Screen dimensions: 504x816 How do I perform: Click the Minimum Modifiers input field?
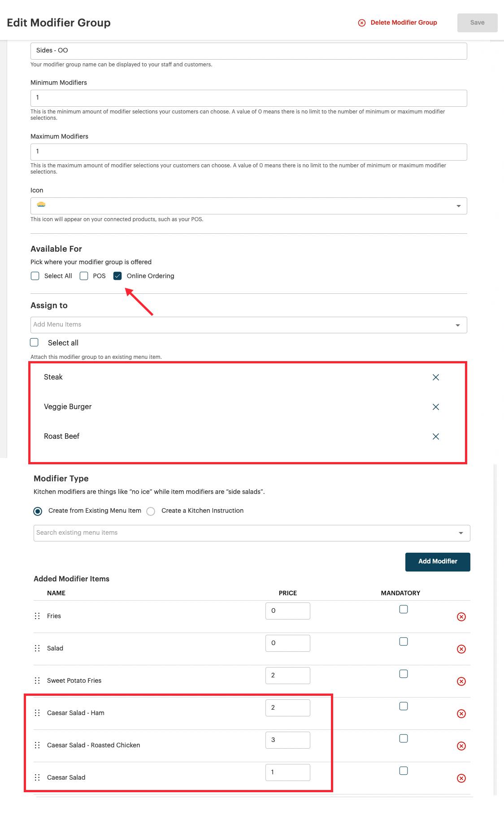pyautogui.click(x=248, y=97)
